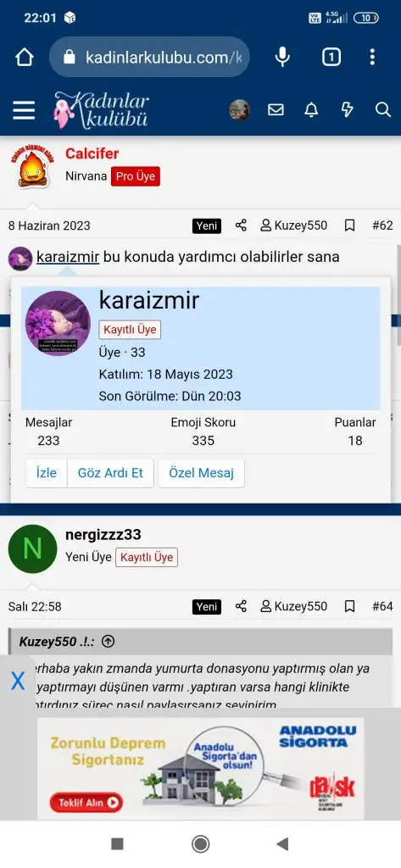The height and width of the screenshot is (868, 401).
Task: Open the forum search magnifier icon
Action: point(382,109)
